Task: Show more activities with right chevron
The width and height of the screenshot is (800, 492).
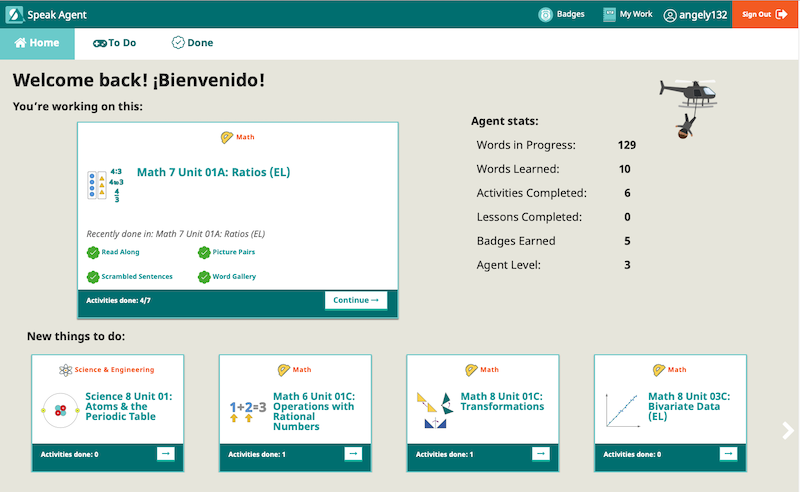Action: (788, 430)
